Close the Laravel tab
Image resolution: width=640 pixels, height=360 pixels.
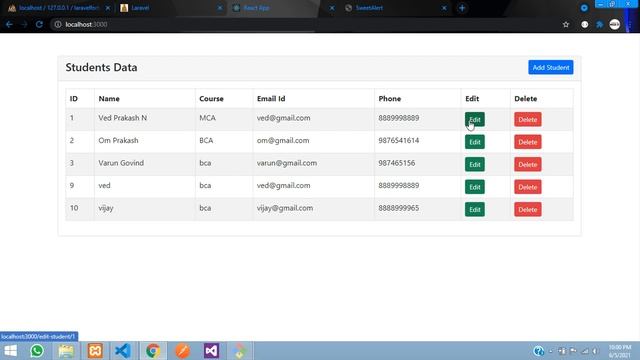[x=220, y=8]
